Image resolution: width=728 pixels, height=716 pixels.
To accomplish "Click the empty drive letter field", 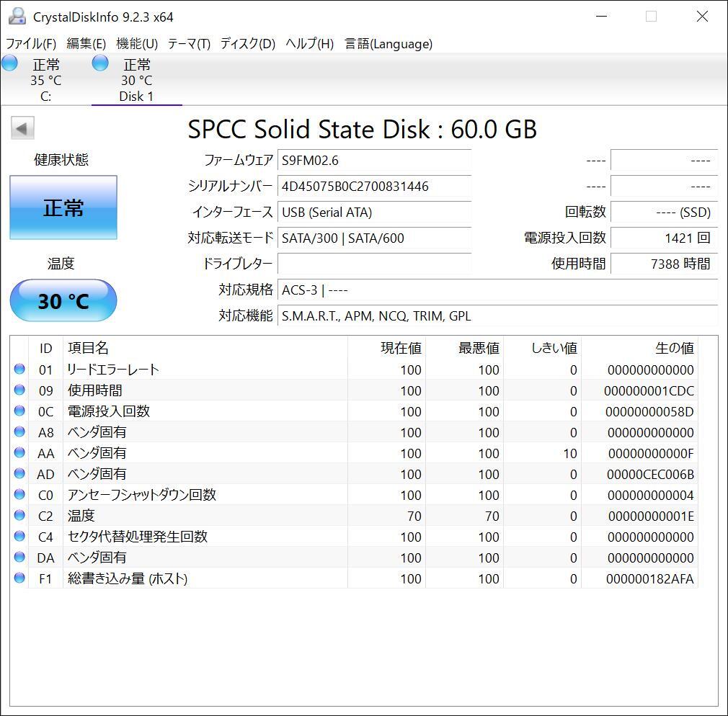I will (374, 264).
